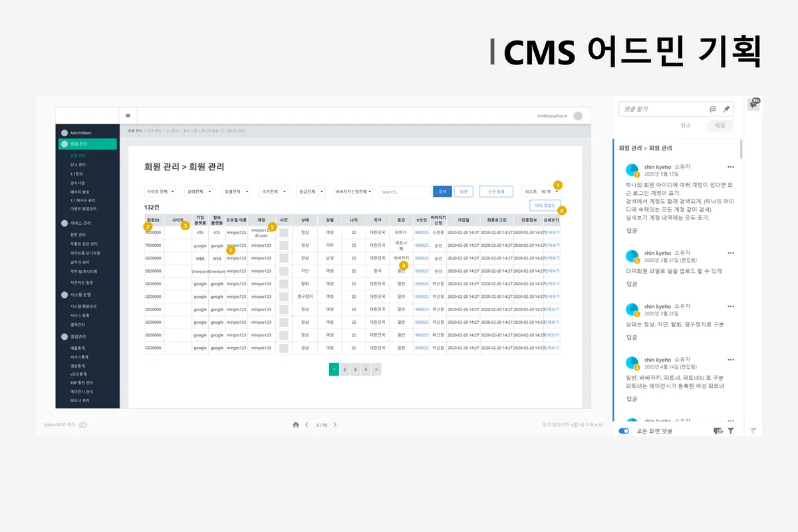Click the next artboard arrow in the bottom bar

pyautogui.click(x=335, y=424)
